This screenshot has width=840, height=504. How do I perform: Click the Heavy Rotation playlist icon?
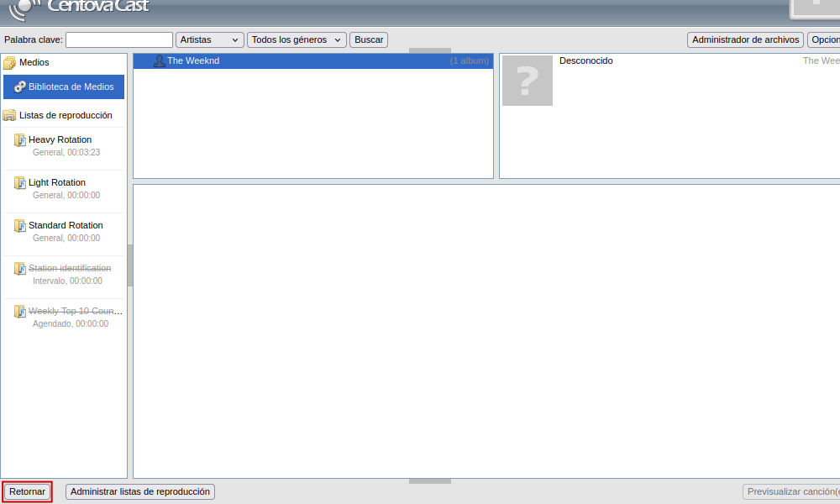pyautogui.click(x=20, y=140)
